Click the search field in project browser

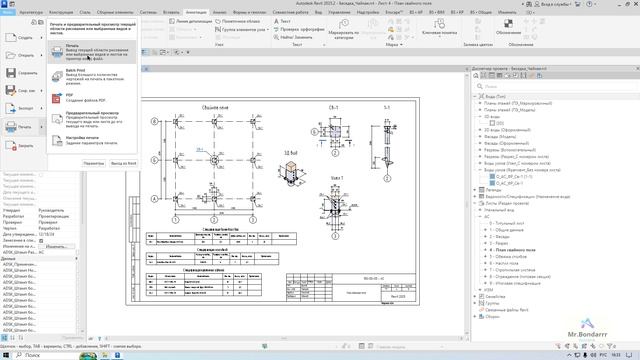[557, 87]
